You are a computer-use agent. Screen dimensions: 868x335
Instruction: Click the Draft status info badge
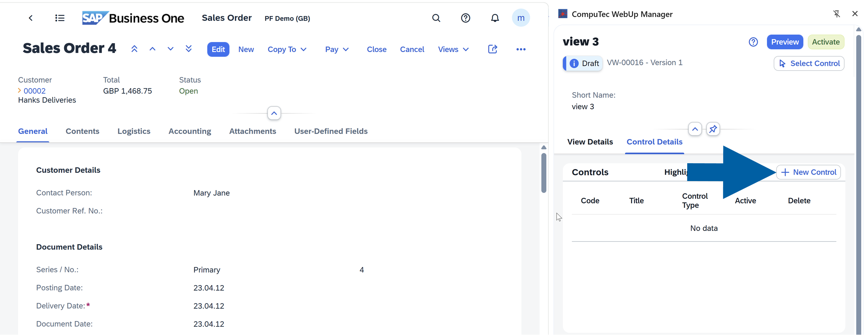click(x=583, y=63)
